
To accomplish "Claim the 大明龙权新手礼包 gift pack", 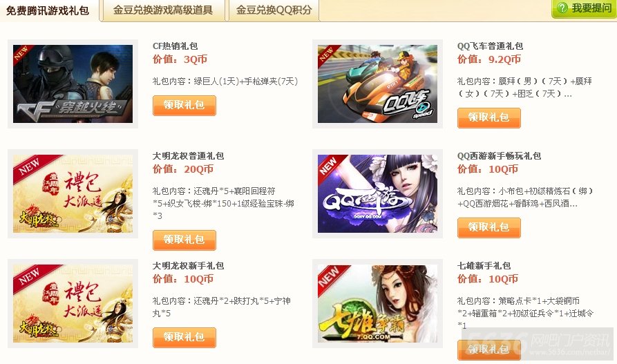I will pyautogui.click(x=184, y=338).
